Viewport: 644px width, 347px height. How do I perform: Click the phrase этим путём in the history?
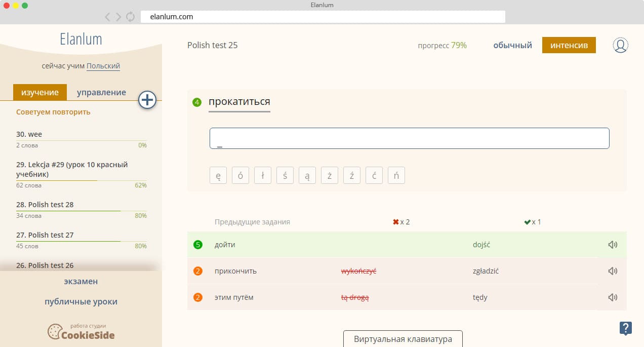[234, 297]
